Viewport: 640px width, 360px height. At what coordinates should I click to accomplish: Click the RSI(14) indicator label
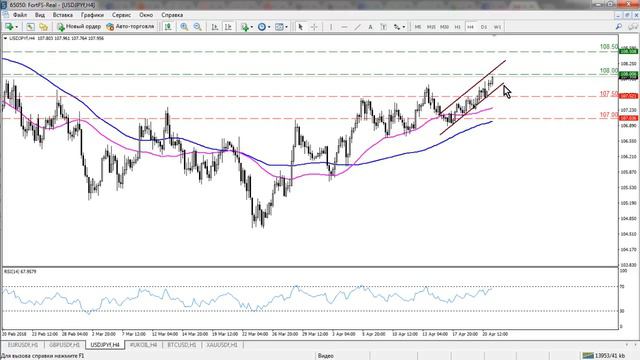(20, 271)
